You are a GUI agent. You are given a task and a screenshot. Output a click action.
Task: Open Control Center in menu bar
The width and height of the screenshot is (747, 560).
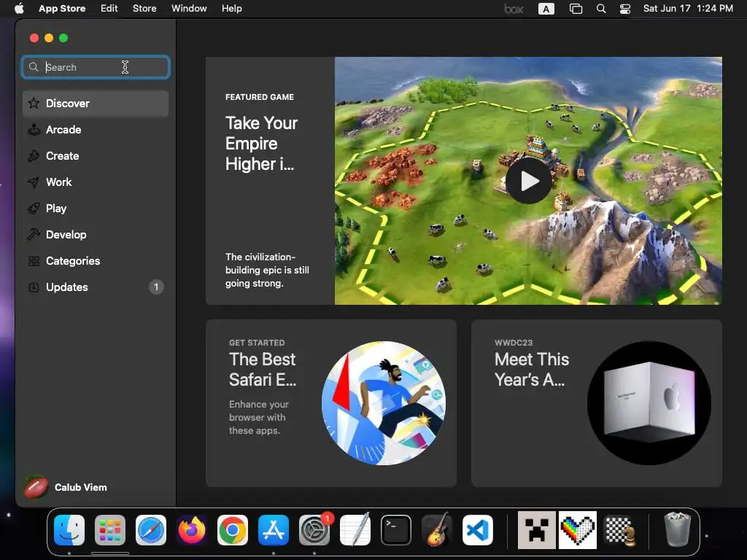coord(625,9)
